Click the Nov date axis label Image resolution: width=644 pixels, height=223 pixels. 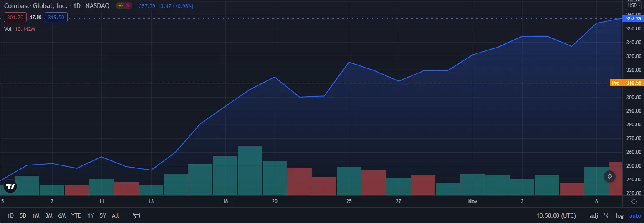(x=472, y=201)
